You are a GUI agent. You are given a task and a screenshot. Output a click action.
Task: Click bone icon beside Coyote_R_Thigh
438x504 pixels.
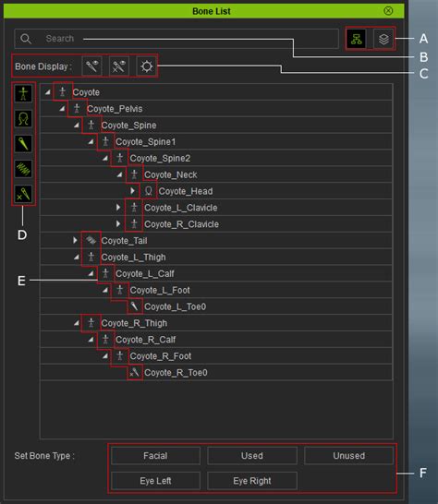point(91,323)
